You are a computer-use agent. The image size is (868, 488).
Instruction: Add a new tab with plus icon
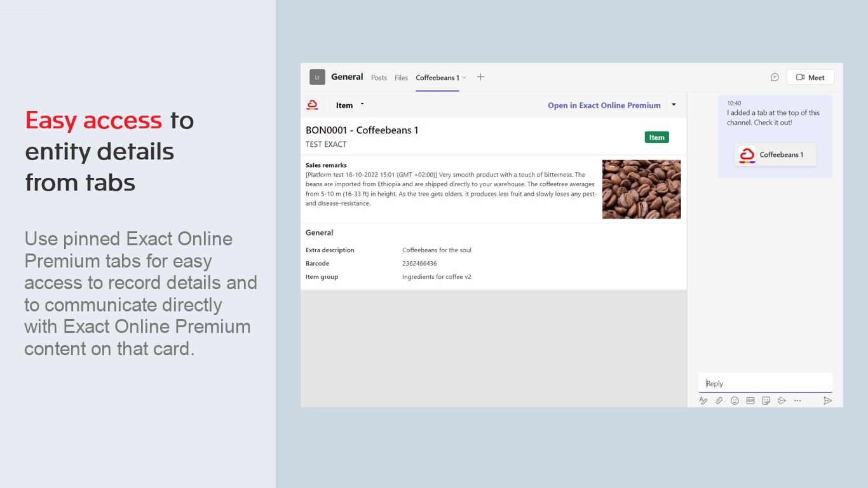(x=480, y=77)
